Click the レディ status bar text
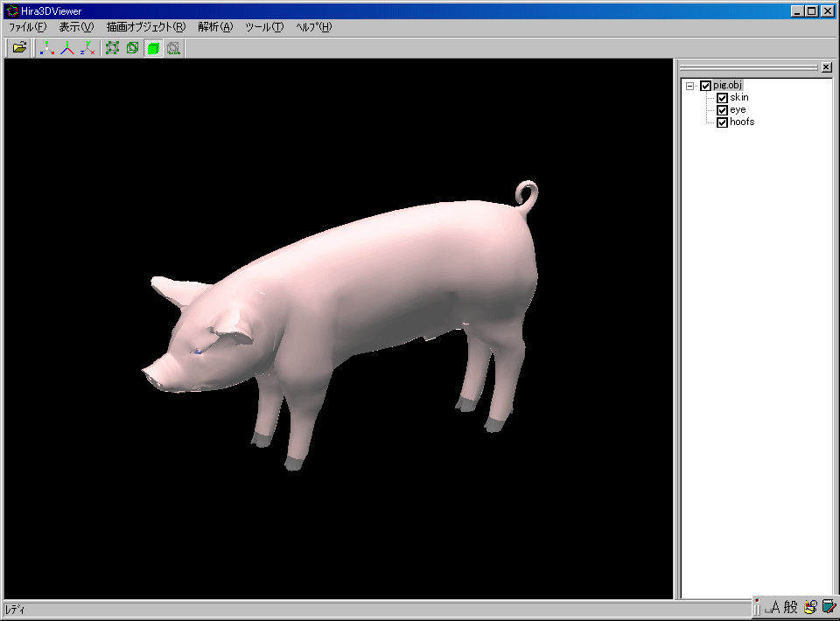Image resolution: width=840 pixels, height=621 pixels. click(x=15, y=610)
